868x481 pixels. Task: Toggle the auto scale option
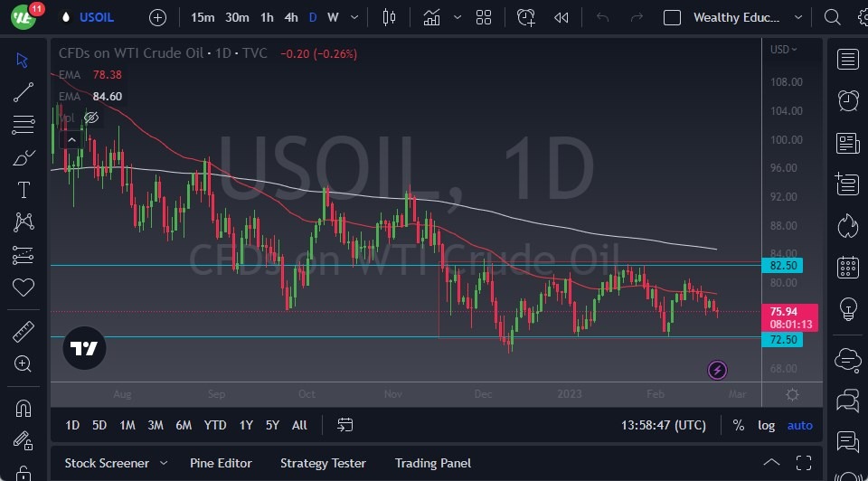tap(799, 425)
